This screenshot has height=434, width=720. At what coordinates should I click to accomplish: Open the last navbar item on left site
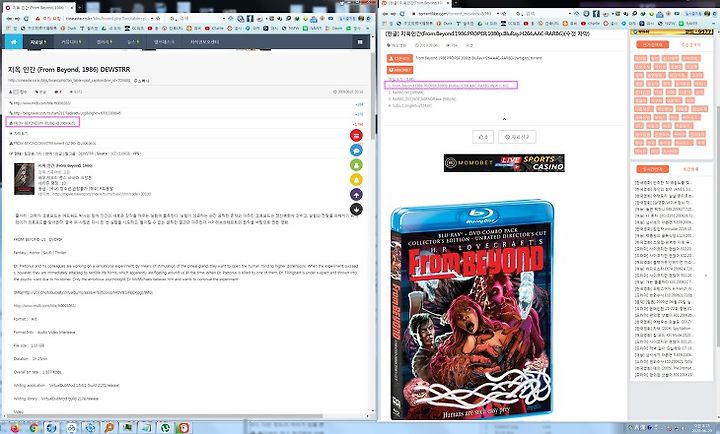point(204,42)
